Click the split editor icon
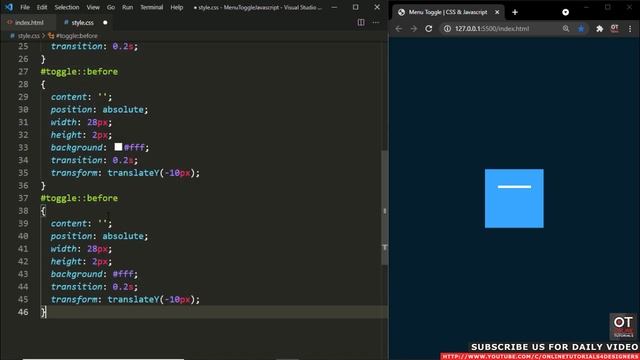Image resolution: width=640 pixels, height=360 pixels. pos(361,22)
